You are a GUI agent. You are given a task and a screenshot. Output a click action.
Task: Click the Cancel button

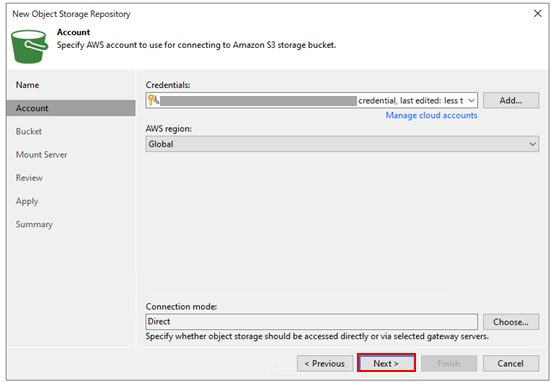[511, 363]
